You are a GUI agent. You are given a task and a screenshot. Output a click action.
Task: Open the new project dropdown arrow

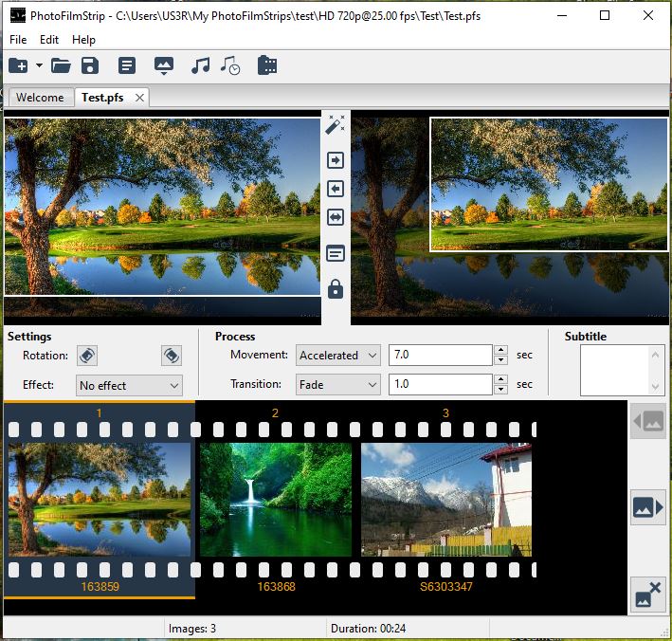39,65
